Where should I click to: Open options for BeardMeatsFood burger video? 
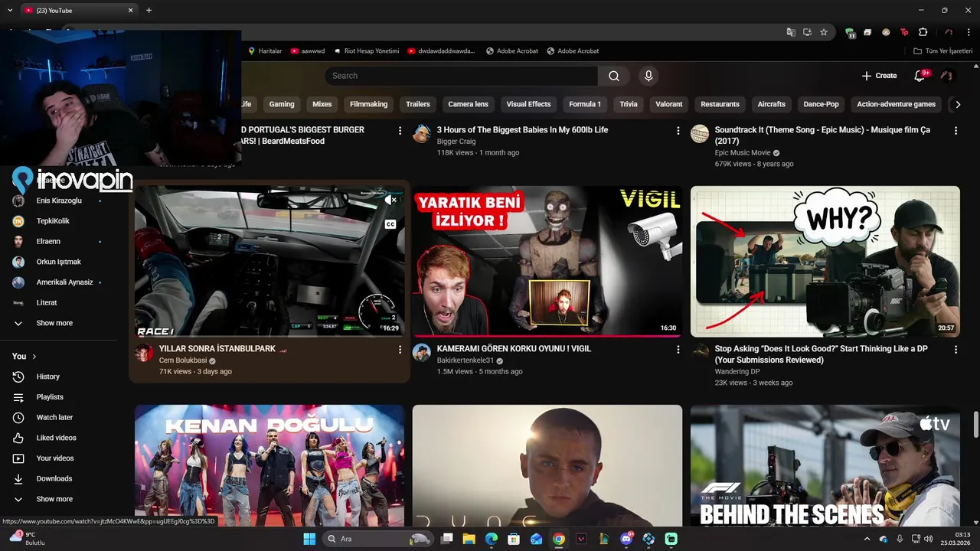pos(400,131)
